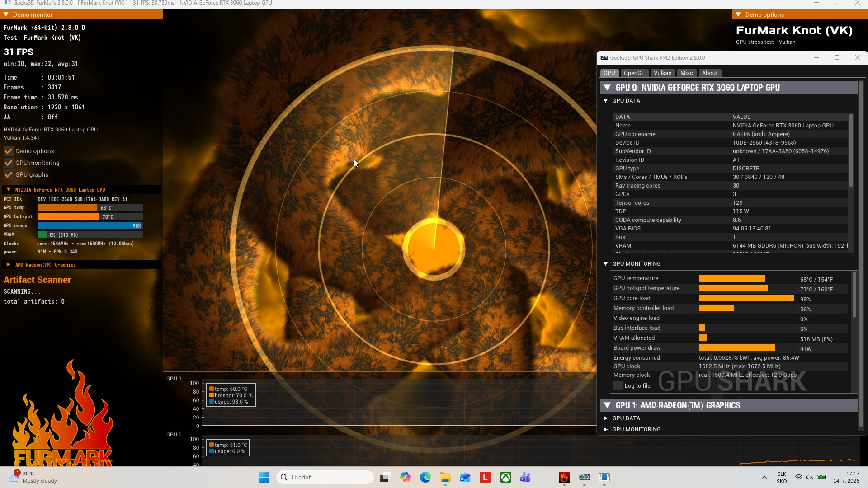Screen dimensions: 868x488
Task: Toggle the GPU monitoring checkbox
Action: tap(8, 163)
